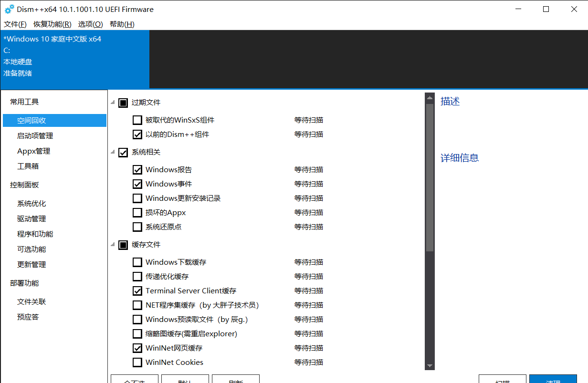
Task: Disable the Windows报告 checkbox
Action: pos(137,169)
